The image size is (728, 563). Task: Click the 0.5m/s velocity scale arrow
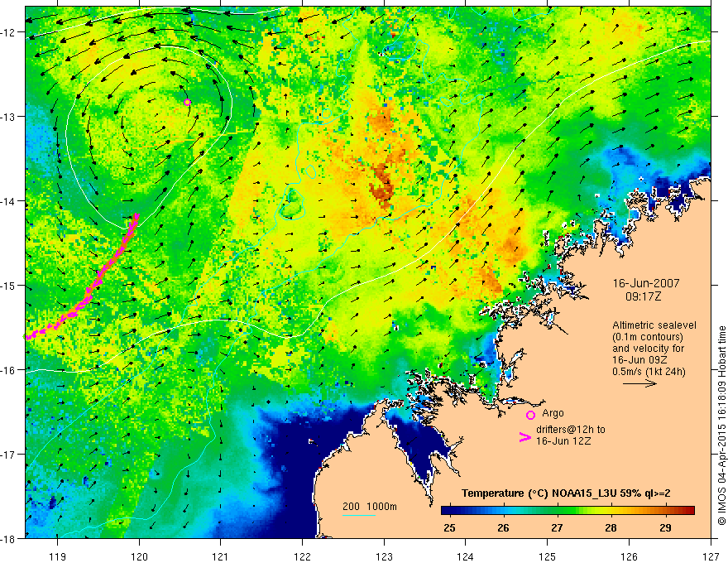(x=639, y=383)
